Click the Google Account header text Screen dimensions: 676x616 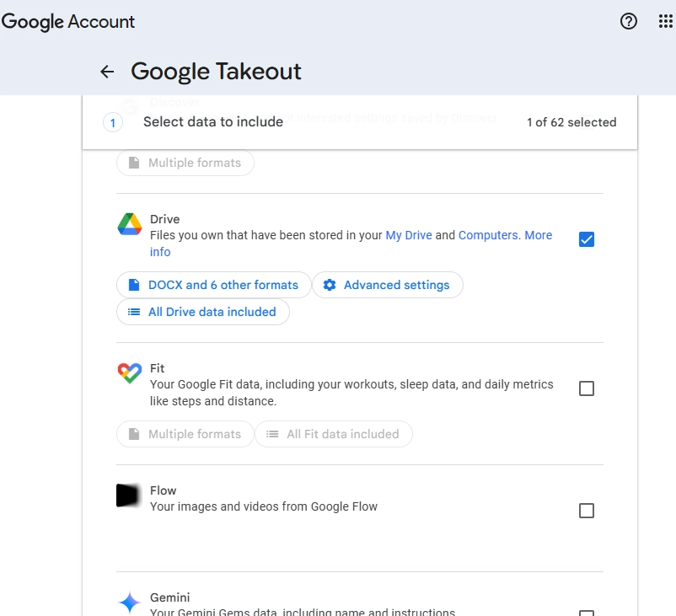click(x=68, y=21)
